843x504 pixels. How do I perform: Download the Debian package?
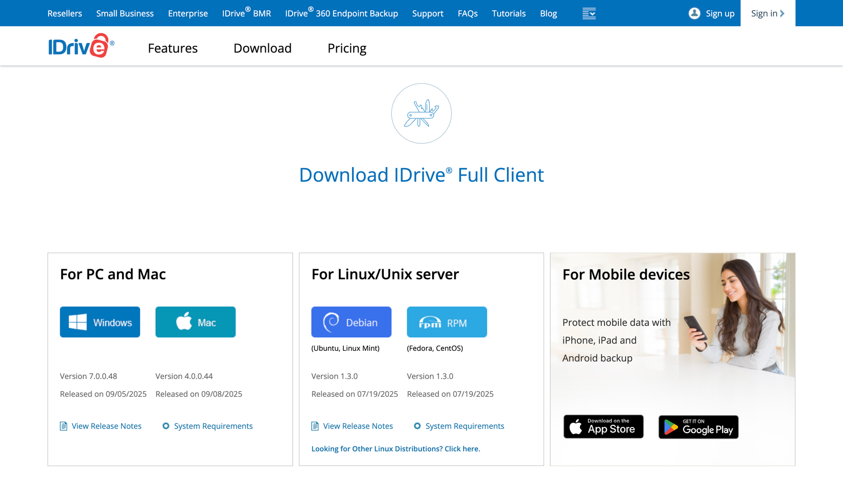click(x=352, y=322)
